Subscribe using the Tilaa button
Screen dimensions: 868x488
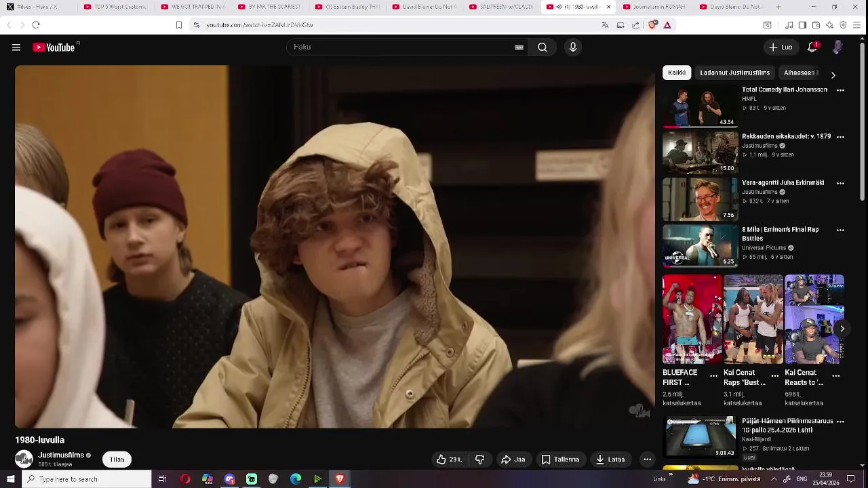117,460
